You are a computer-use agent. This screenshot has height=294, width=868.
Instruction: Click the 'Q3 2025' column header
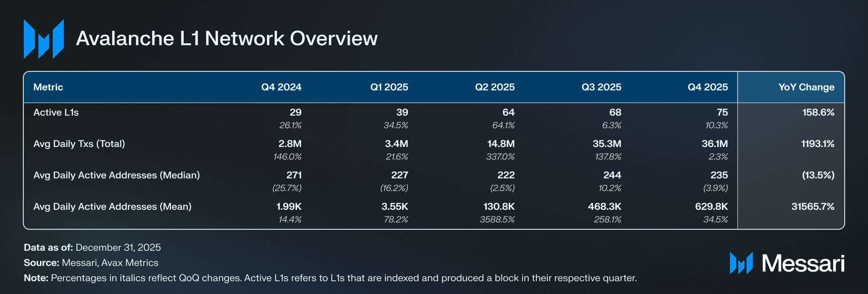click(x=602, y=87)
